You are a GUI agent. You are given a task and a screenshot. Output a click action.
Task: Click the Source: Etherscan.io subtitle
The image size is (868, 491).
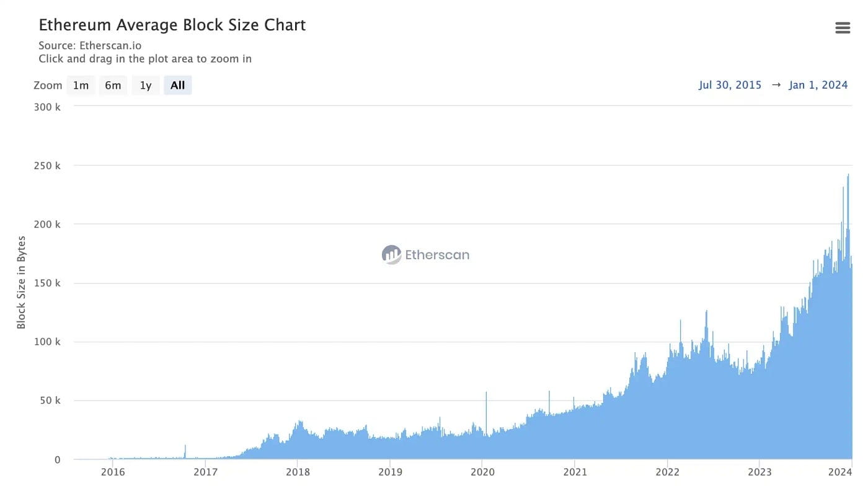tap(90, 45)
